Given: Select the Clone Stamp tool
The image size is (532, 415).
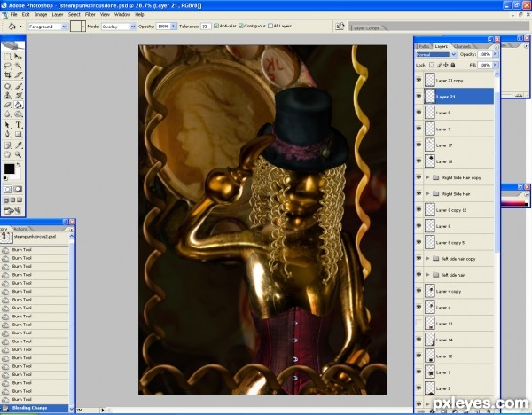Looking at the screenshot, I should 7,96.
